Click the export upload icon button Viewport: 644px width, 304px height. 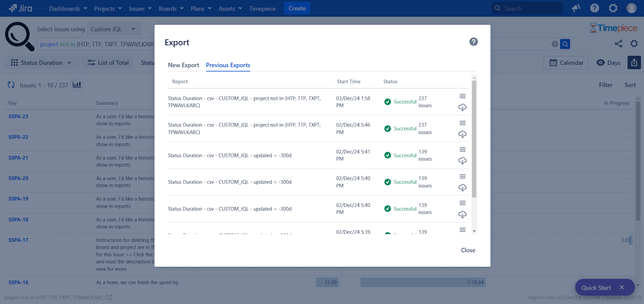pos(634,63)
